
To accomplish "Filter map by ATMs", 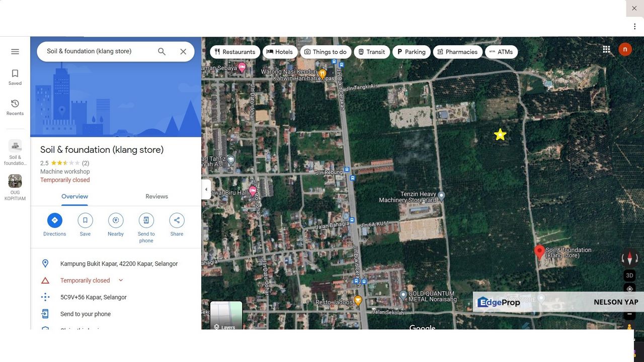I will (x=501, y=52).
